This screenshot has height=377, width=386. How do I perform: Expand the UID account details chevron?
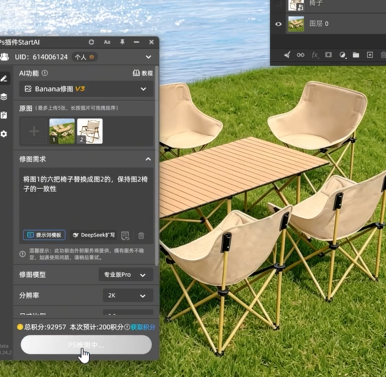148,57
